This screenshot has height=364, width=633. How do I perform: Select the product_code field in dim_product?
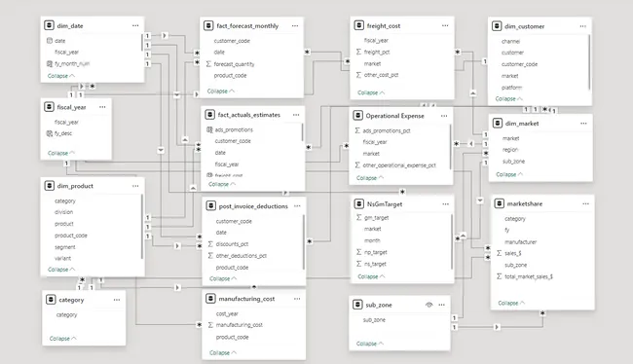[71, 236]
